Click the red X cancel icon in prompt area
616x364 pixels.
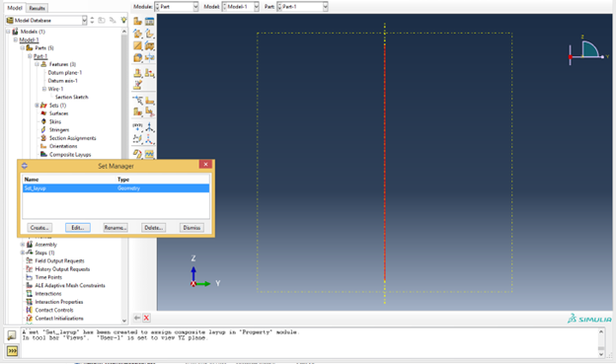146,318
